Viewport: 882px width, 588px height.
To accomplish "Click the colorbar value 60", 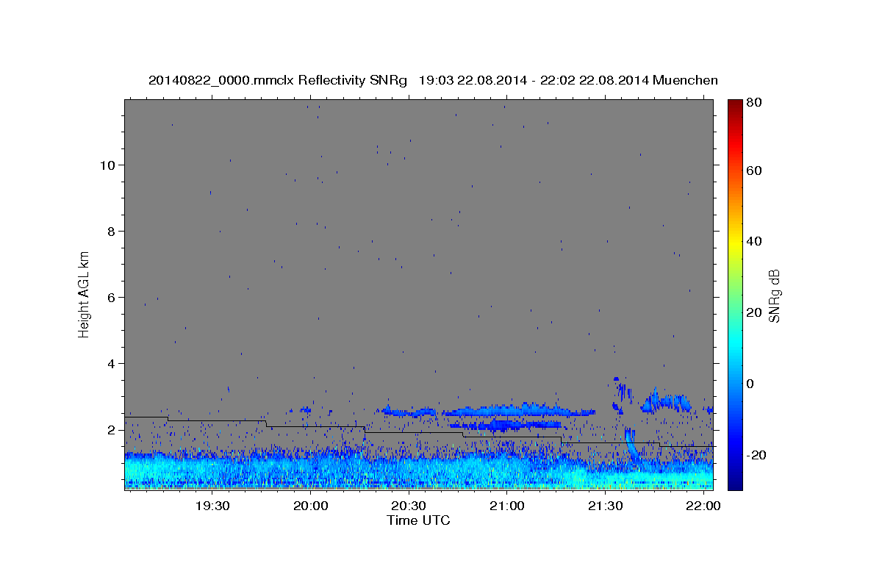I will 755,171.
